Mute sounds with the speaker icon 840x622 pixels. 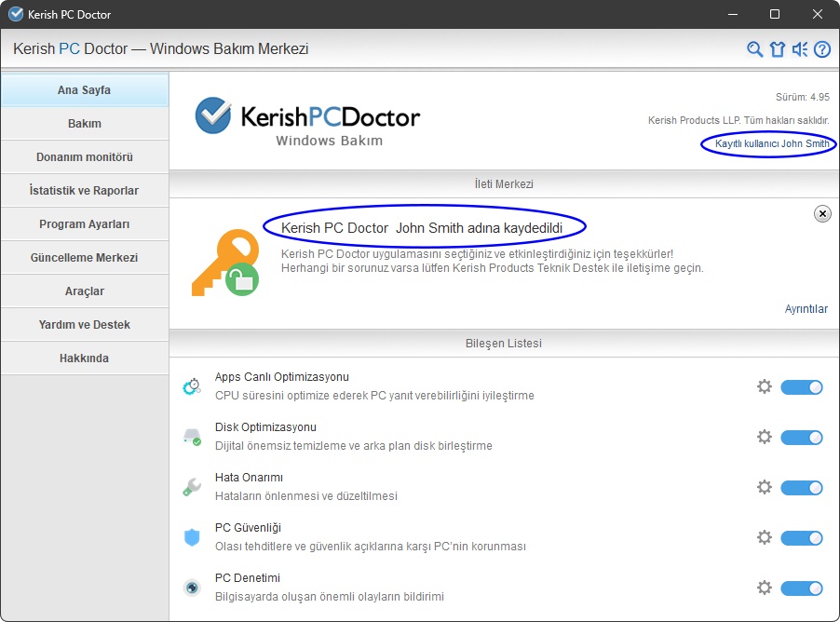tap(800, 49)
